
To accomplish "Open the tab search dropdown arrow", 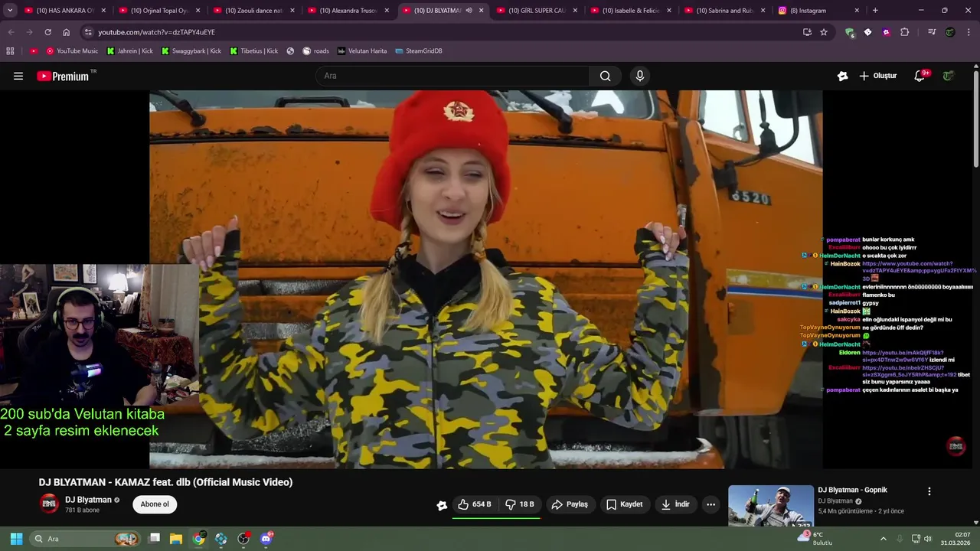I will point(10,11).
